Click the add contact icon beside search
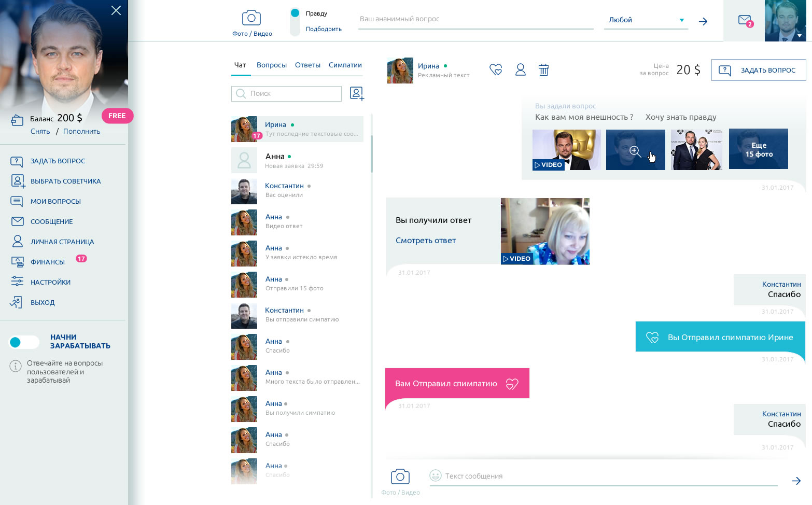 coord(357,93)
